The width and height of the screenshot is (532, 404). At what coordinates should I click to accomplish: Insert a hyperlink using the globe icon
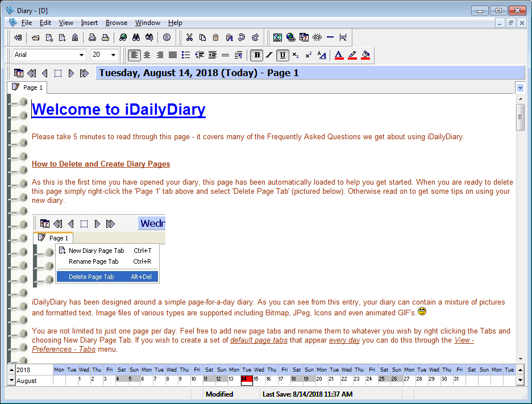tap(290, 38)
